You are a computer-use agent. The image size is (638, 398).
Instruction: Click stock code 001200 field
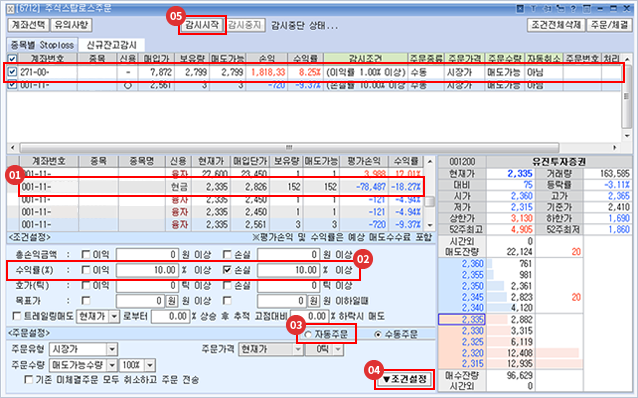(x=462, y=162)
